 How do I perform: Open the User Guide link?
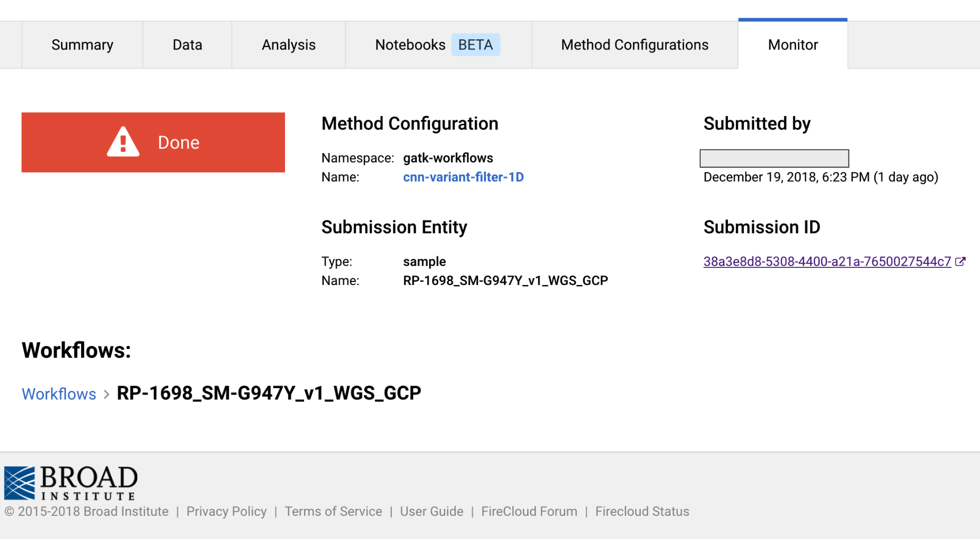[431, 511]
